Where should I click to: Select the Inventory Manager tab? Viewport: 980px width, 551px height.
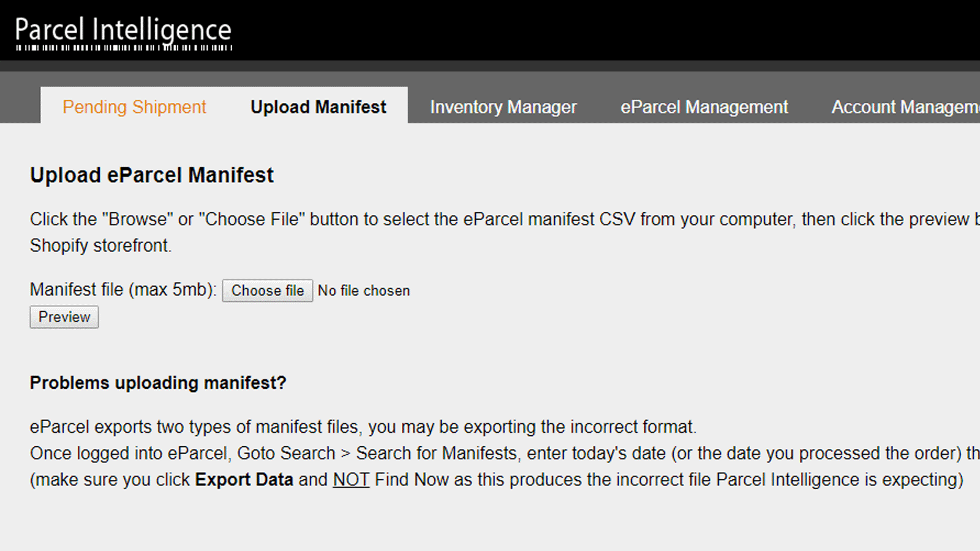pos(503,107)
